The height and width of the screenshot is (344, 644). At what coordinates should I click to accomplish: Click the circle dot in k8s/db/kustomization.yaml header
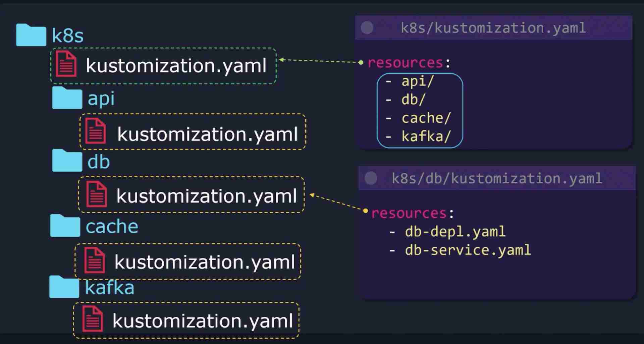coord(371,178)
